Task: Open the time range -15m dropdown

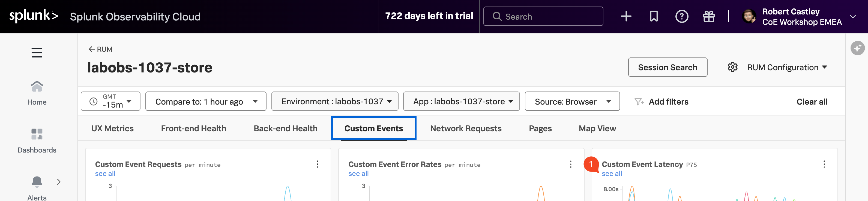Action: (110, 101)
